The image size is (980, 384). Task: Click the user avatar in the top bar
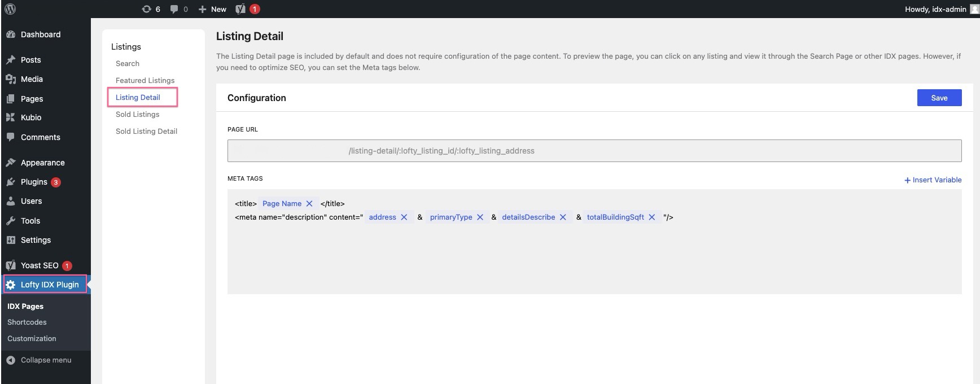coord(974,9)
